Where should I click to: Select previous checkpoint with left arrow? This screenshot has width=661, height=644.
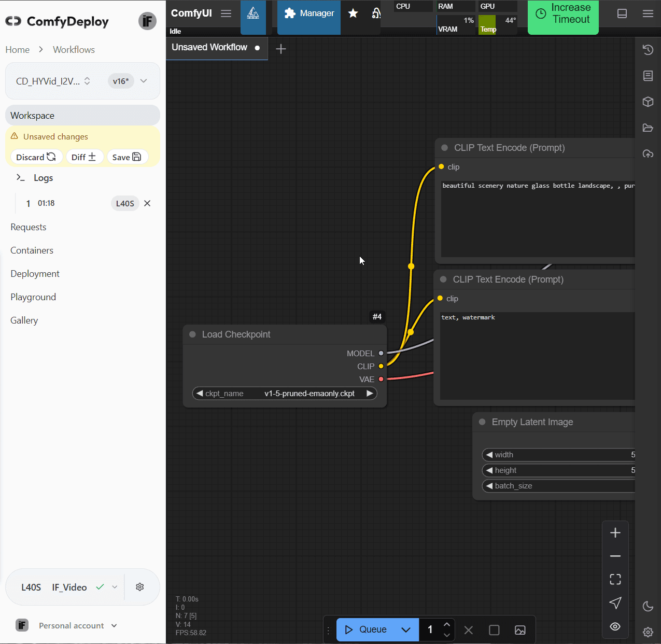200,394
